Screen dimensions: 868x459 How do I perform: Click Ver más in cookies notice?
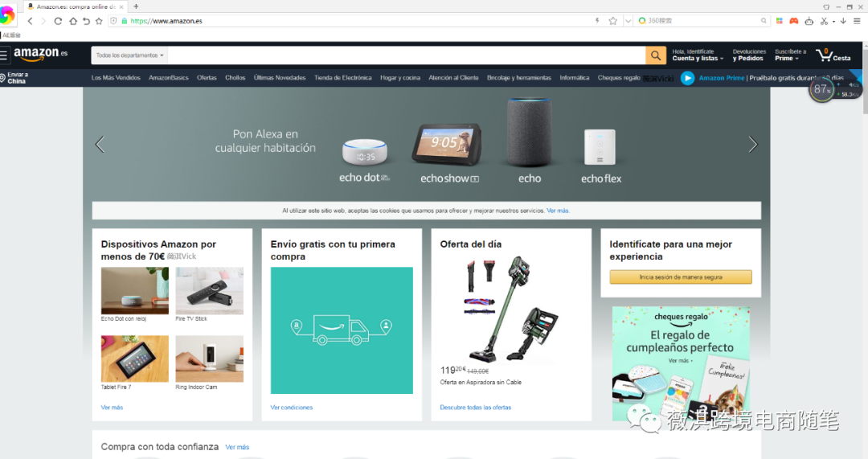[558, 211]
